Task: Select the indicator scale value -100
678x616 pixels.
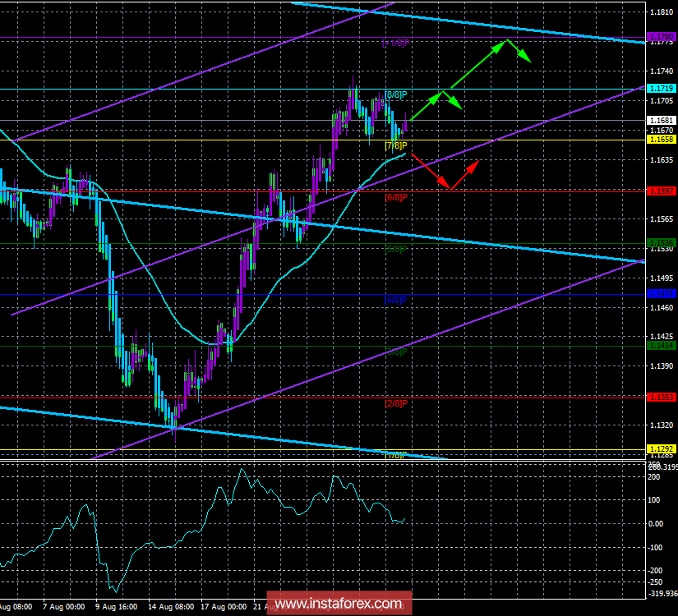Action: 656,548
